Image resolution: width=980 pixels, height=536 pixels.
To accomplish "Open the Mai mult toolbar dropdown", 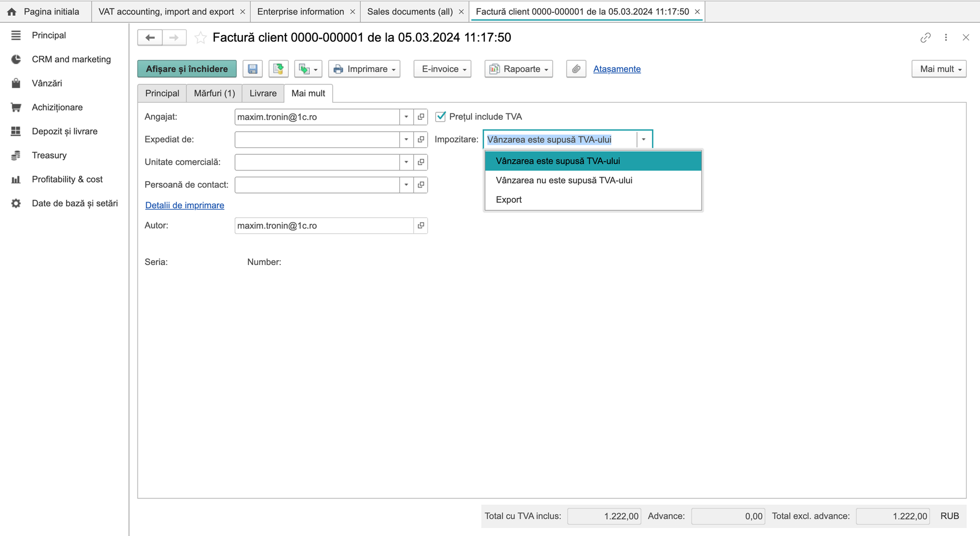I will pyautogui.click(x=939, y=69).
